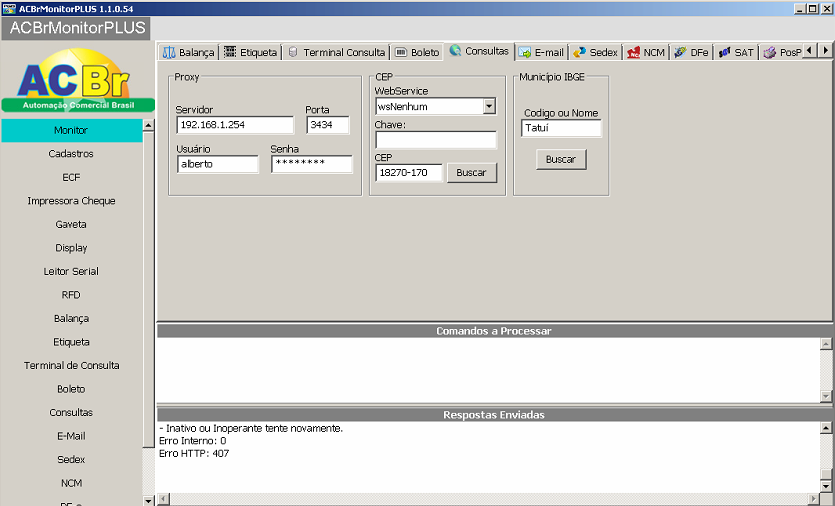
Task: Click Respostas Enviadas horizontal scroll left arrow
Action: (164, 499)
